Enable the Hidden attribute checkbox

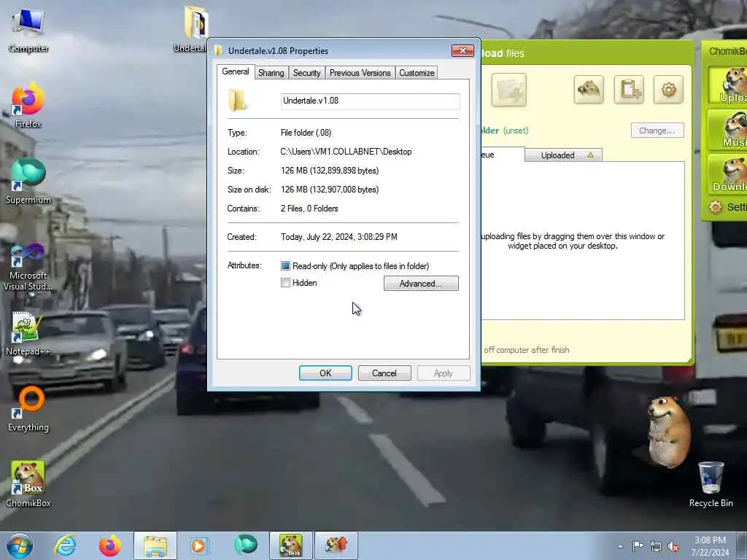pyautogui.click(x=285, y=283)
